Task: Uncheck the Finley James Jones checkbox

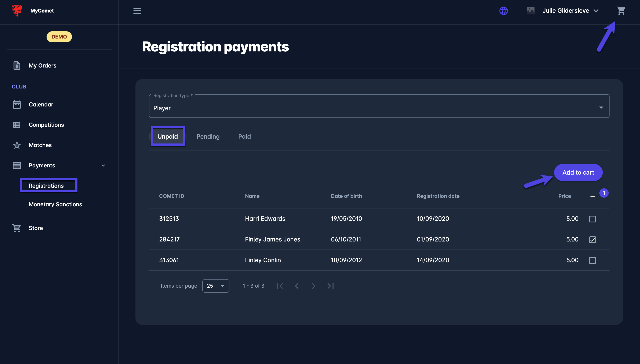Action: (592, 240)
